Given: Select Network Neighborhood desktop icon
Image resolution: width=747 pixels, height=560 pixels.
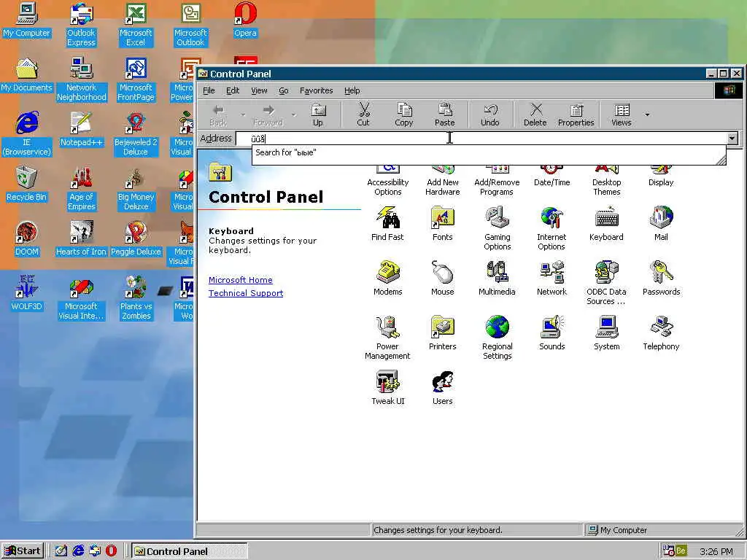Looking at the screenshot, I should tap(81, 79).
